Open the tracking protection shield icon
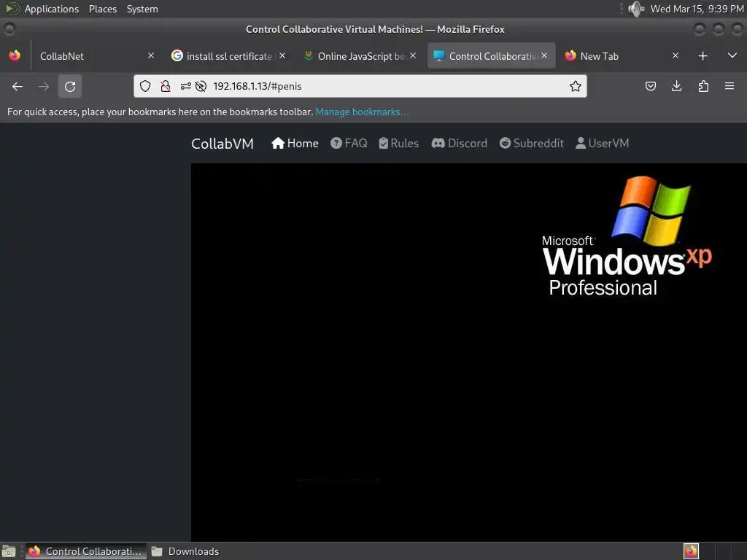 click(145, 86)
